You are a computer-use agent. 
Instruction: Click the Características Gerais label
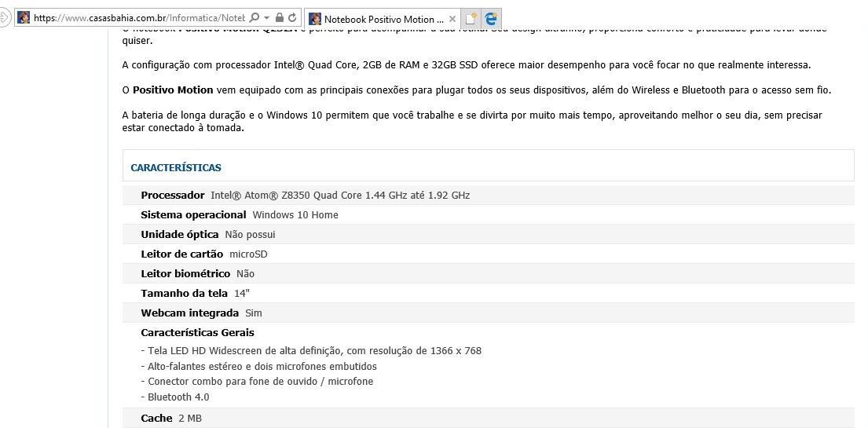click(198, 333)
